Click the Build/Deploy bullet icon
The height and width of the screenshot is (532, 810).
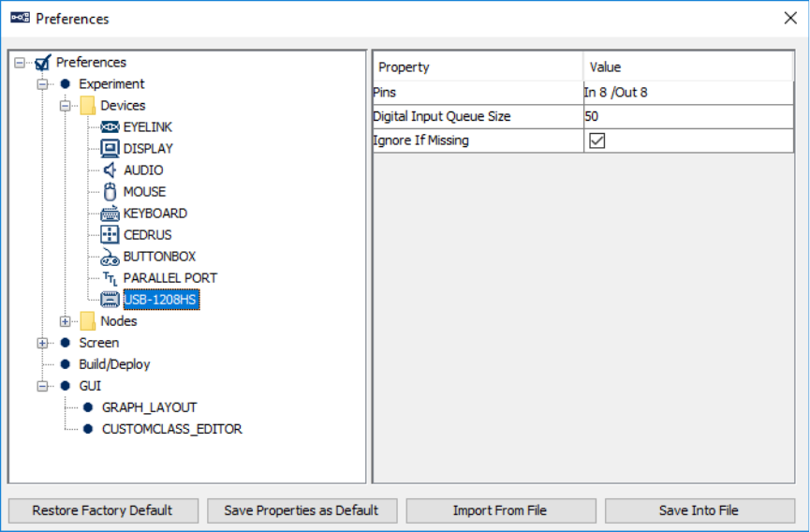click(66, 364)
